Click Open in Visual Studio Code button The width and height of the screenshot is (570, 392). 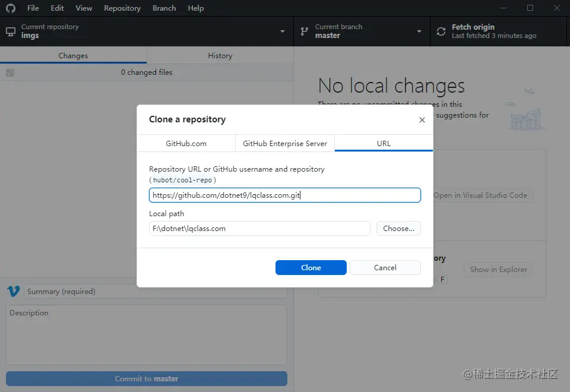480,195
